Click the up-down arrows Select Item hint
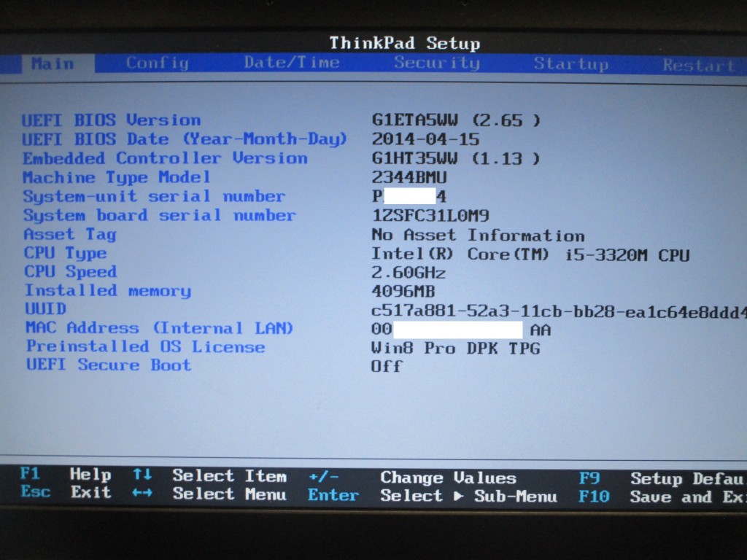The image size is (747, 560). coord(209,475)
